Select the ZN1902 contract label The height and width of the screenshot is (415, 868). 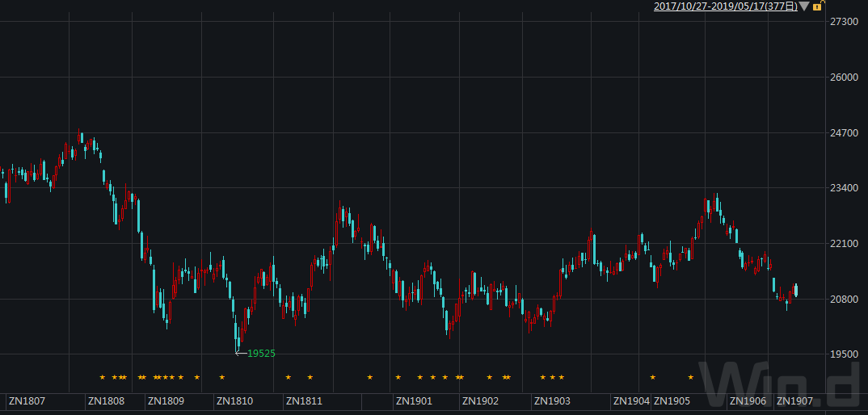(x=481, y=400)
